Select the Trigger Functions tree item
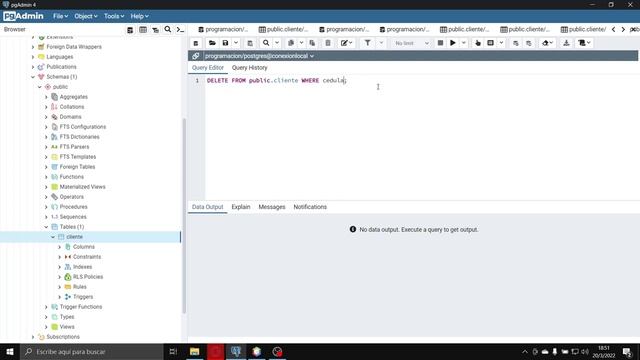The height and width of the screenshot is (360, 640). 81,307
